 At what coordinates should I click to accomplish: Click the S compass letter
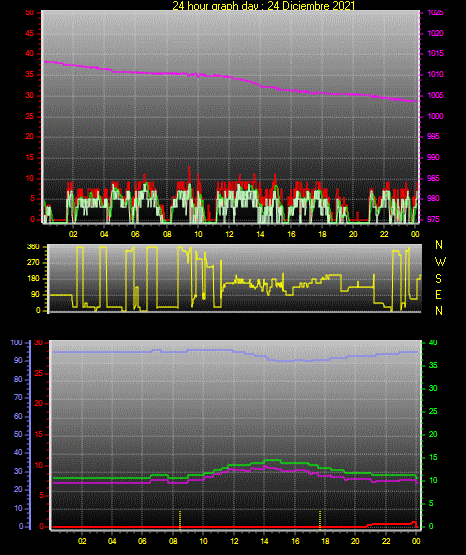pos(438,279)
